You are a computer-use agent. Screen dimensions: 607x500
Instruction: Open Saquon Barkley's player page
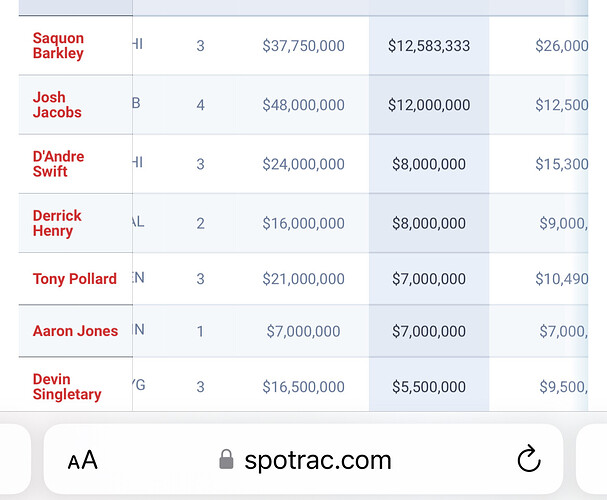point(58,46)
